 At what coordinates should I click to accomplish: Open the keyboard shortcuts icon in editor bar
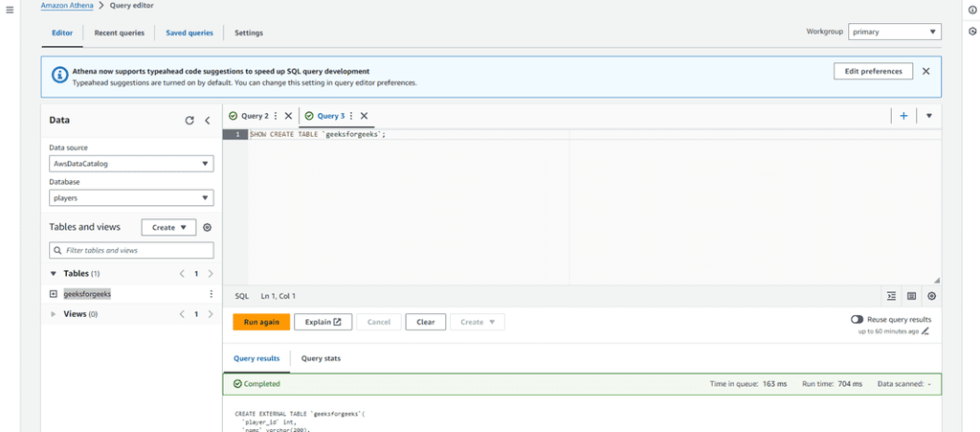tap(911, 296)
